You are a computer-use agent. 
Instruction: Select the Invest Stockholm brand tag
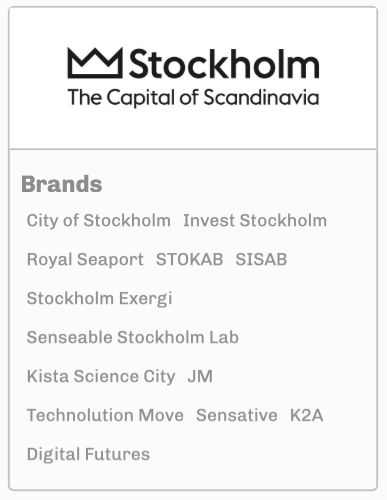[255, 221]
